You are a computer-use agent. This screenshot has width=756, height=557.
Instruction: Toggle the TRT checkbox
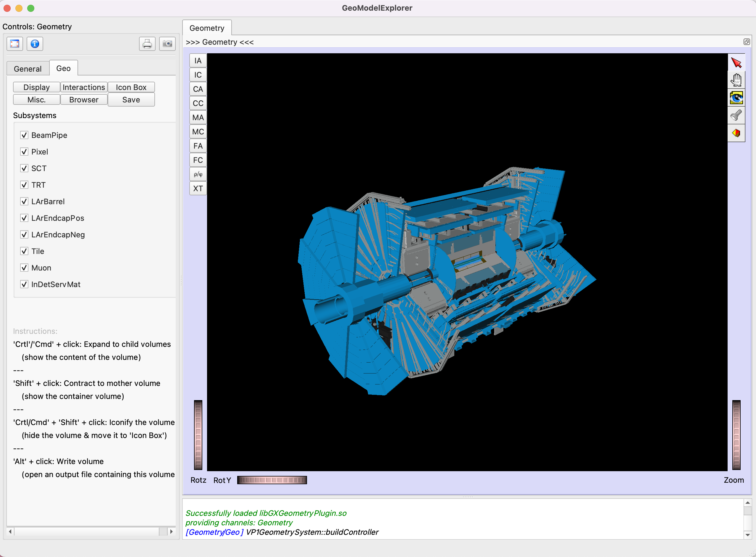click(24, 185)
